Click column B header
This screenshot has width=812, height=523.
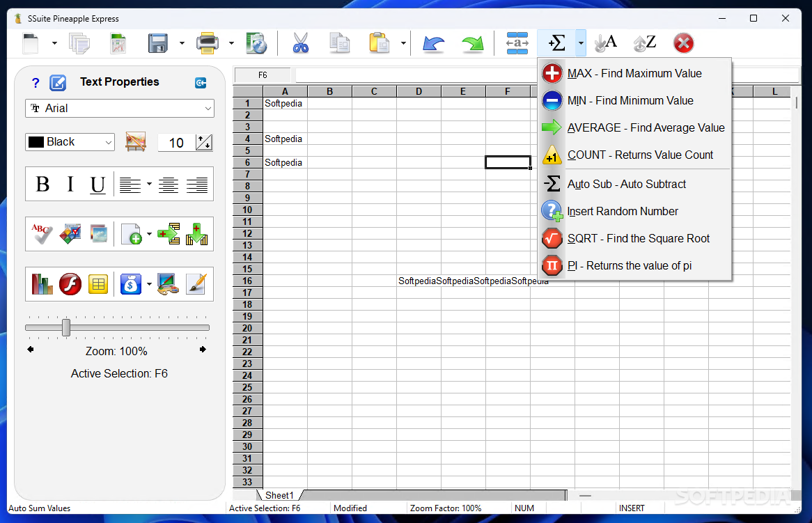(330, 92)
